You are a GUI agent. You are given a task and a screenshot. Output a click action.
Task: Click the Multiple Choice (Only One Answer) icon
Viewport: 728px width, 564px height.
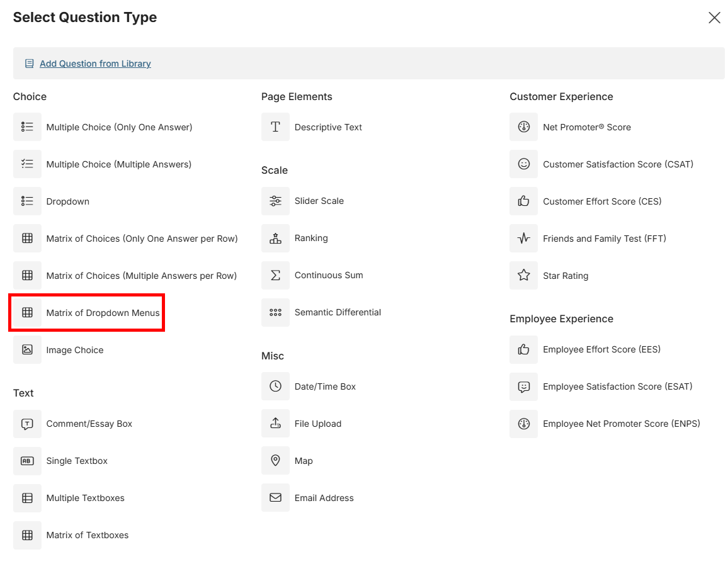point(27,127)
